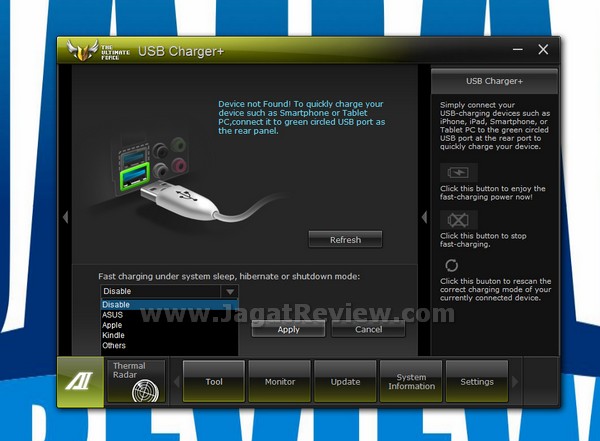Click the 'Click this button to stop fast-charging' text
600x441 pixels.
[x=483, y=240]
